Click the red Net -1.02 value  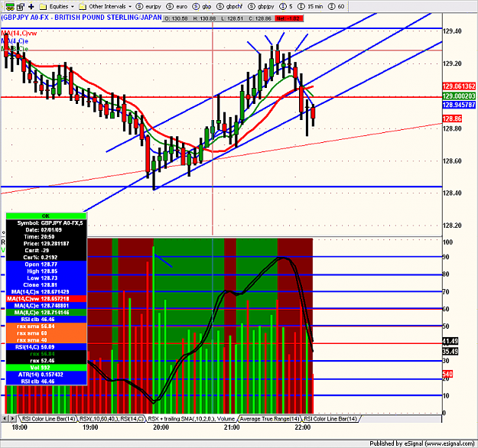point(288,18)
